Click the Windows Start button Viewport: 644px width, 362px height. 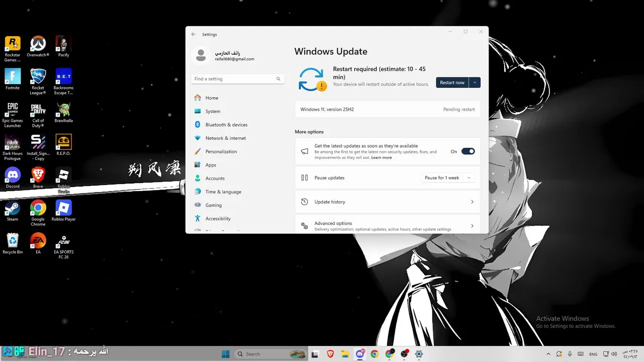226,354
